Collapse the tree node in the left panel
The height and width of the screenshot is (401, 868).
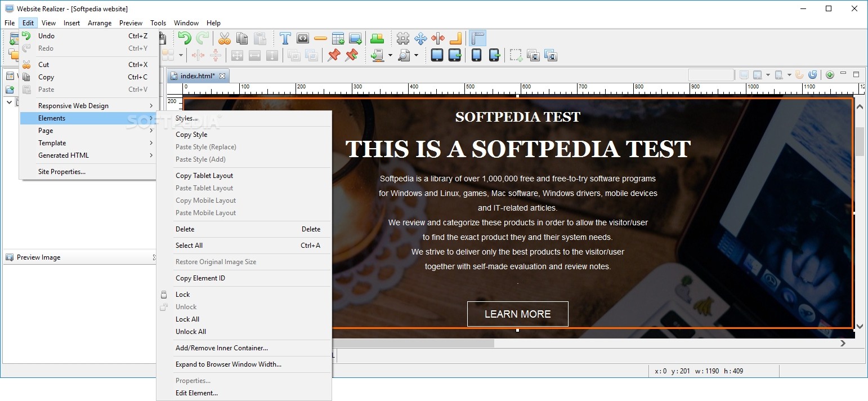pyautogui.click(x=9, y=102)
